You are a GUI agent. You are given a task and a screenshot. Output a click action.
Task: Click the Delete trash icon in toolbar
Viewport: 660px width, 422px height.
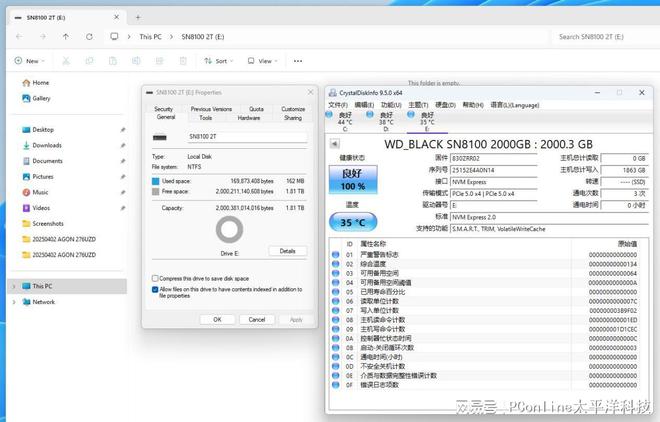(183, 61)
